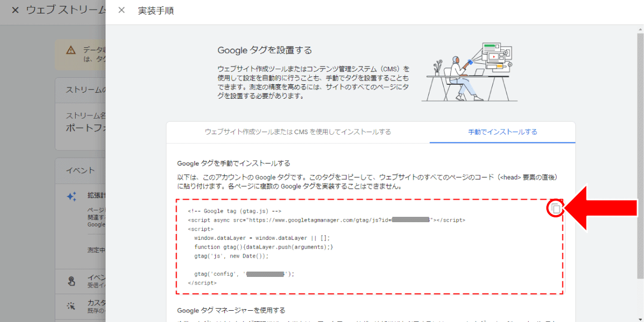Image resolution: width=644 pixels, height=322 pixels.
Task: Close the ウェブ ストリーム panel behind
Action: tap(15, 10)
